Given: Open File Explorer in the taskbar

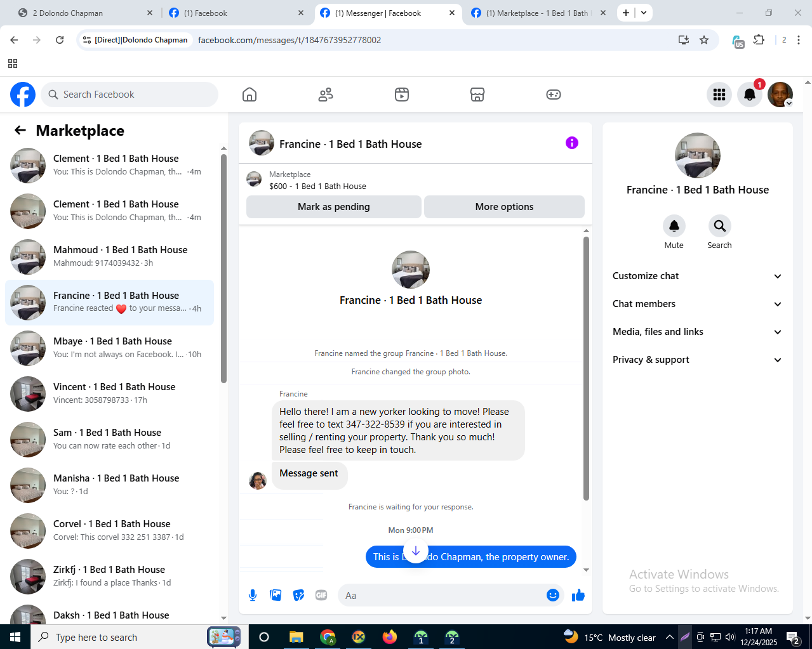Looking at the screenshot, I should [296, 637].
